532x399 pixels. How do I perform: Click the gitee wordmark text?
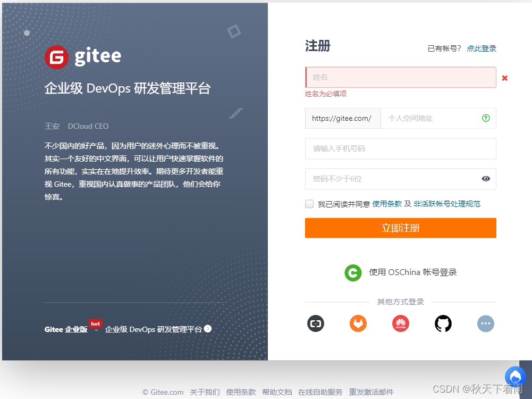98,56
